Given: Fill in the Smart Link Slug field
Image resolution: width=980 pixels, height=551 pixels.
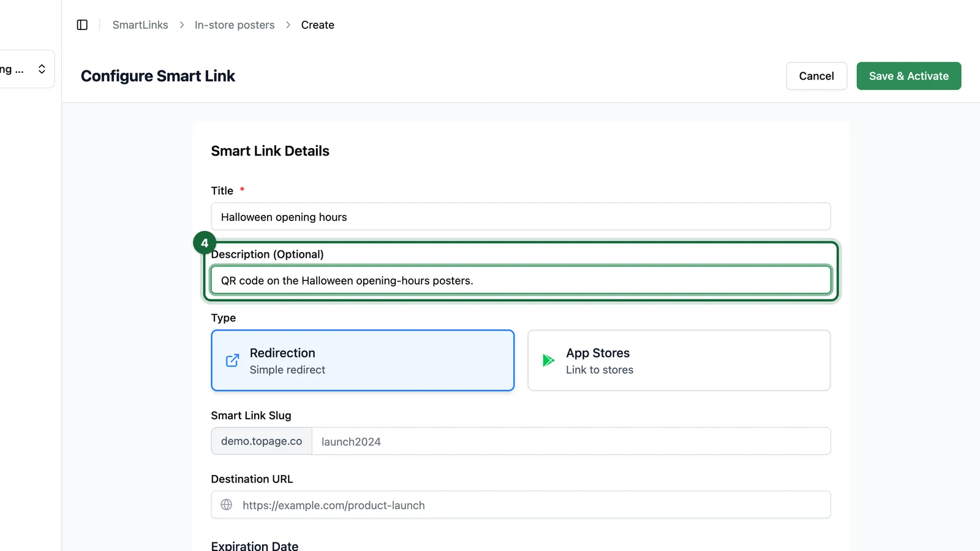Looking at the screenshot, I should click(571, 441).
